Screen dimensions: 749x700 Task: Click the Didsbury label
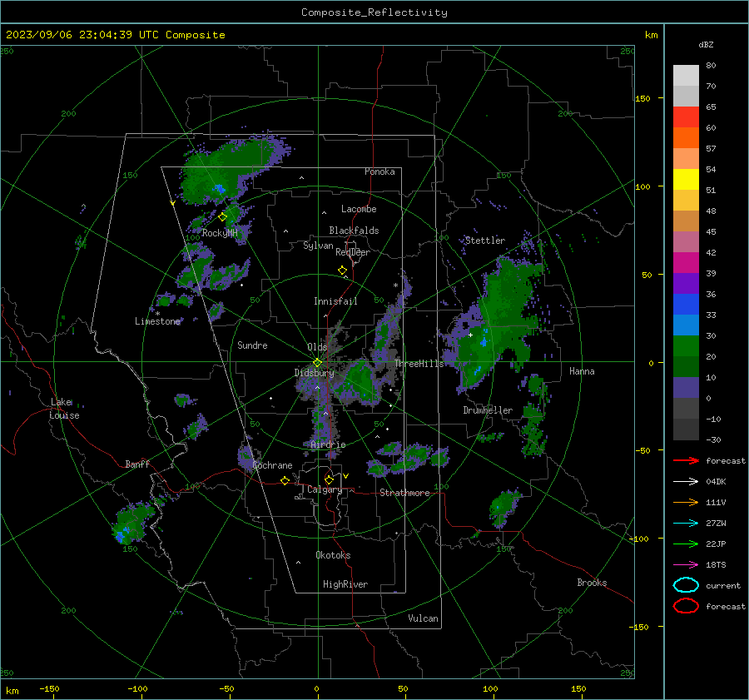314,373
